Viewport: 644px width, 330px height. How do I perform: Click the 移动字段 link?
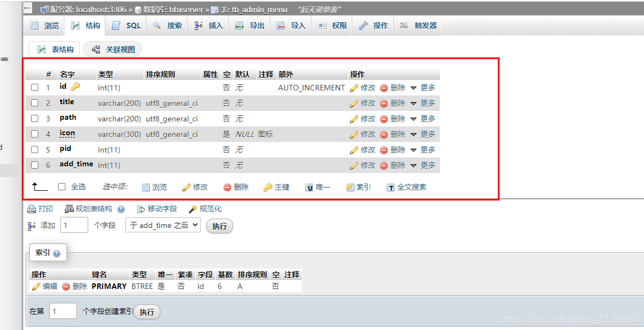point(157,209)
